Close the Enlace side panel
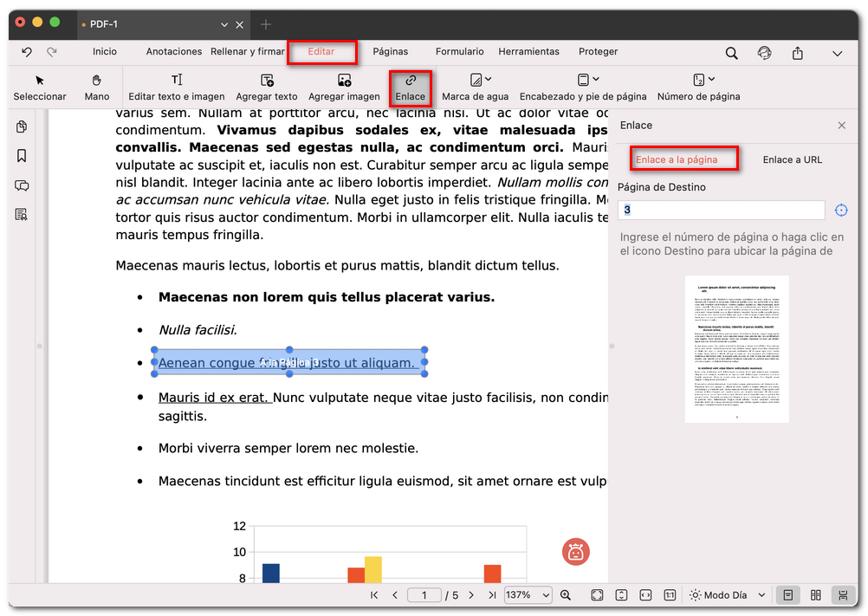The width and height of the screenshot is (868, 616). [x=841, y=126]
